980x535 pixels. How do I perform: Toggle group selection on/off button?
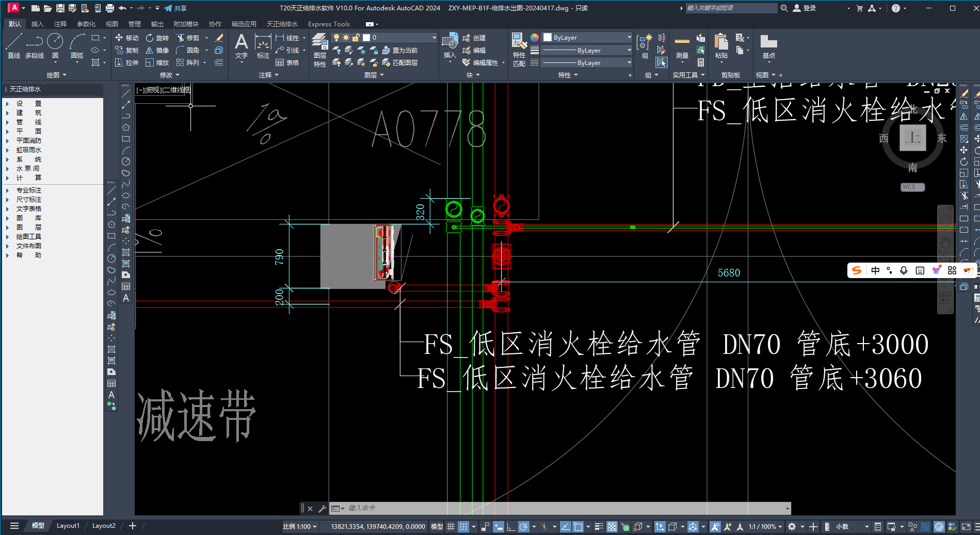point(662,62)
